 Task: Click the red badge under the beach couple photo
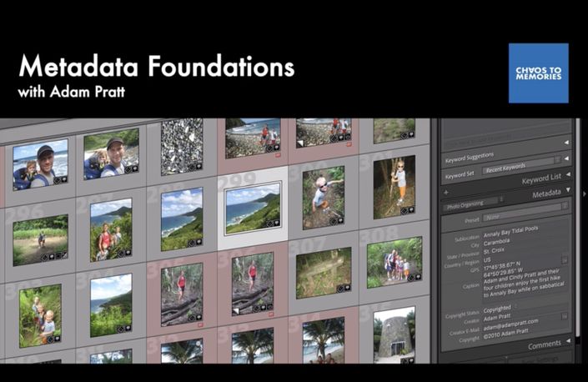tap(278, 154)
